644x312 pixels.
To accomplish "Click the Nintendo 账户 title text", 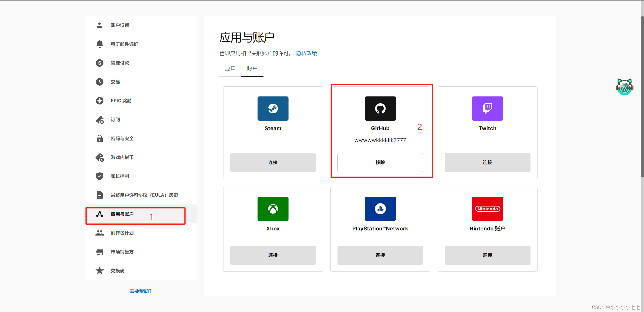I will pyautogui.click(x=487, y=229).
